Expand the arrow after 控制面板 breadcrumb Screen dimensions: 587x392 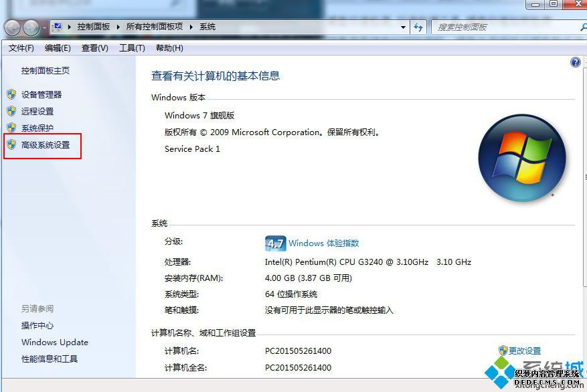pos(118,27)
